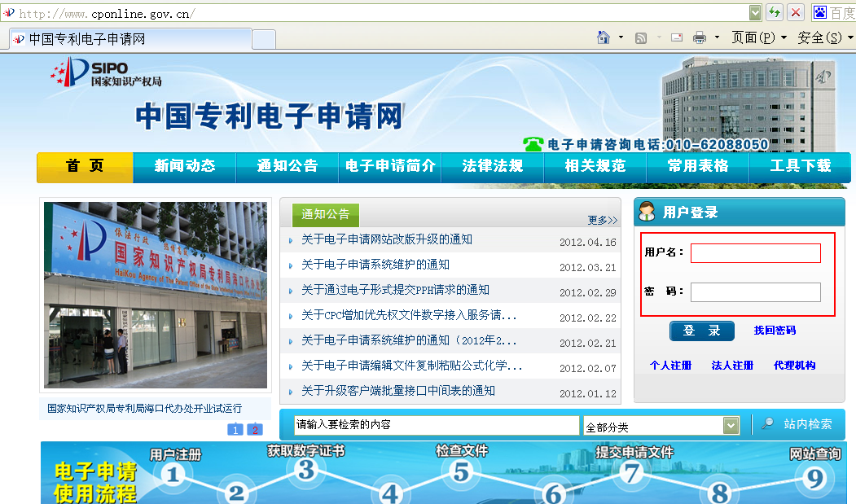Click the RSS feeds icon
The height and width of the screenshot is (504, 856).
tap(641, 37)
